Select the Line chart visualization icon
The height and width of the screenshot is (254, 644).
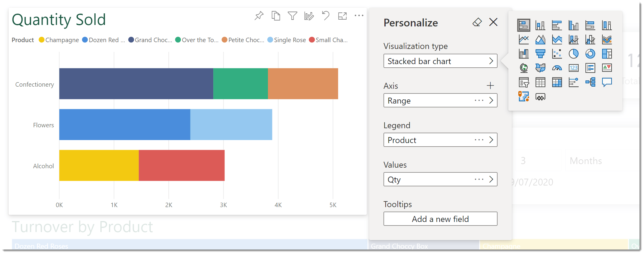tap(524, 39)
